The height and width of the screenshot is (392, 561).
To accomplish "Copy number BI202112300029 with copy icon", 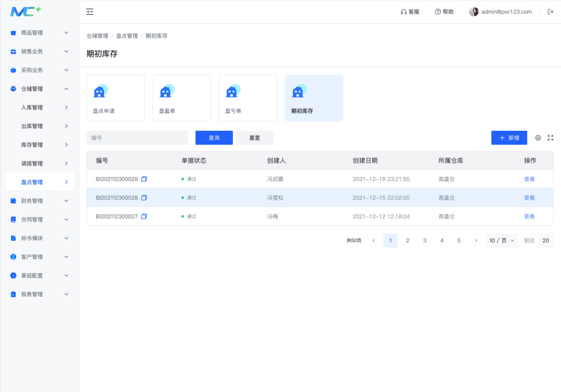I will click(144, 179).
